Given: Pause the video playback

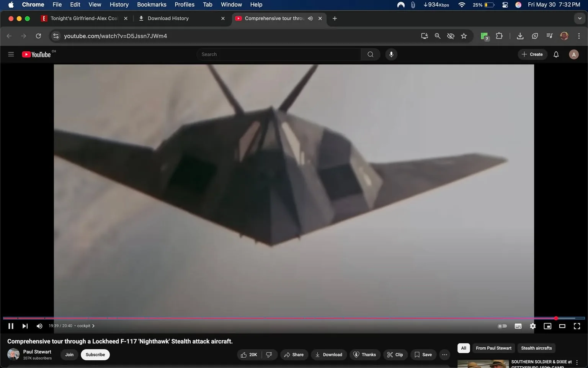Looking at the screenshot, I should (x=11, y=326).
